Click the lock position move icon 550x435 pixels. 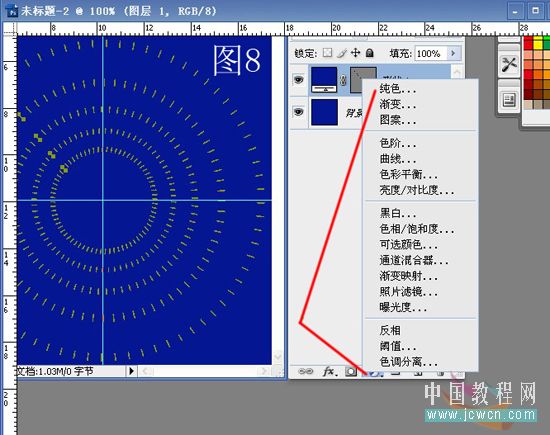pyautogui.click(x=355, y=53)
